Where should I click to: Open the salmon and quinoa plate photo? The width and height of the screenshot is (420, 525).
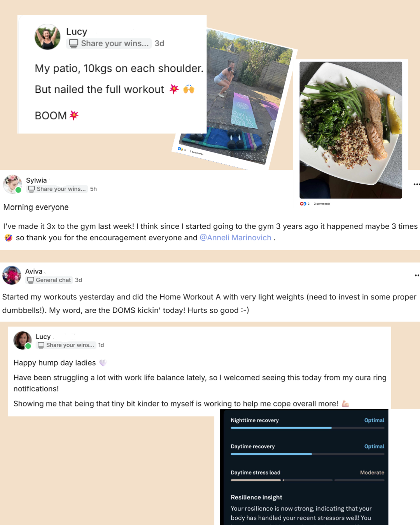(351, 130)
